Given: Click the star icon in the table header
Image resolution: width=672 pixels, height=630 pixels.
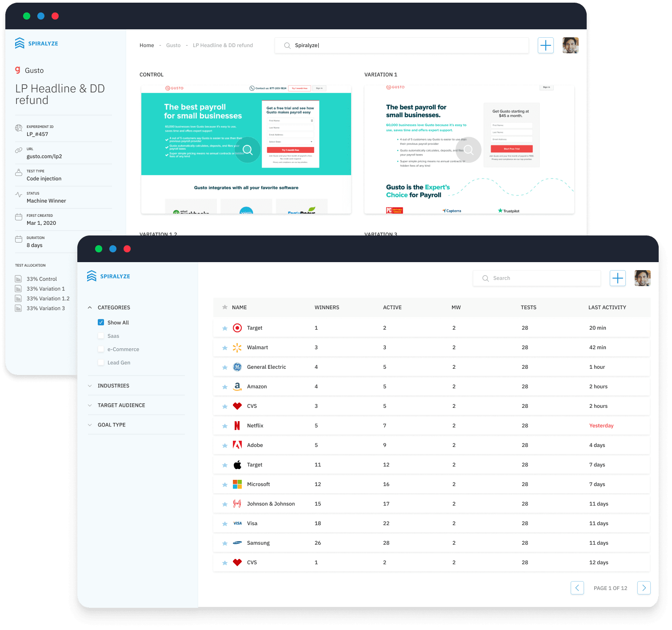Looking at the screenshot, I should coord(225,307).
